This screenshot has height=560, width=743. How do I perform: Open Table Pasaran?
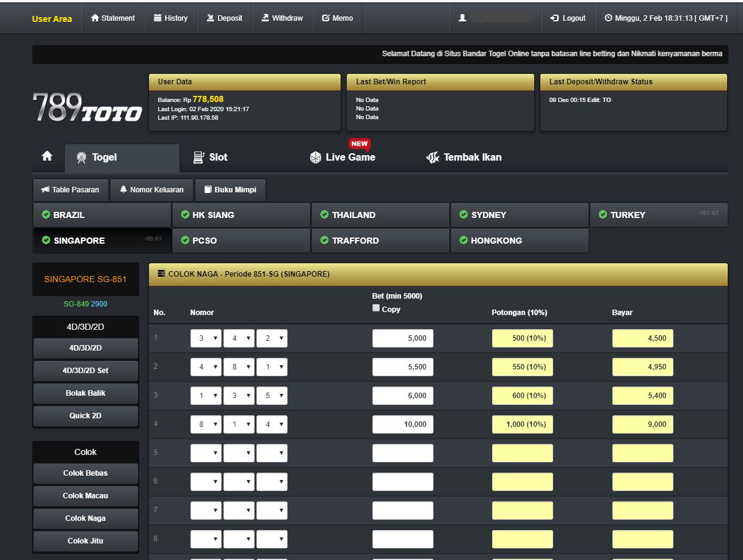coord(70,190)
